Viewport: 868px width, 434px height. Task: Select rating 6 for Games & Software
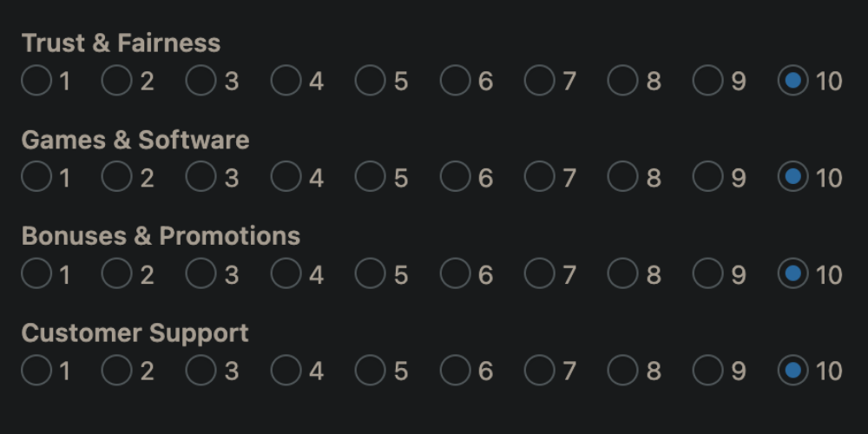(455, 178)
